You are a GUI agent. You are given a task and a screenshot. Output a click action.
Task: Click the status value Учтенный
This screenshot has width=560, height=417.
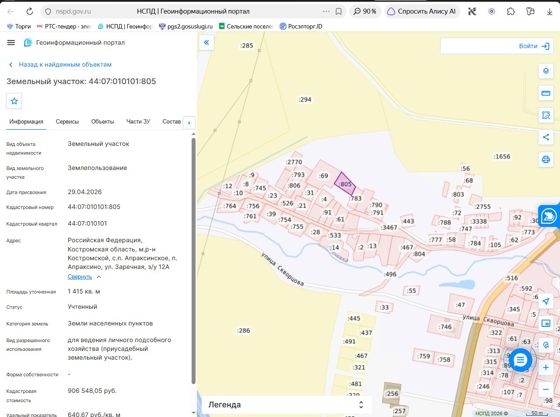click(x=82, y=307)
